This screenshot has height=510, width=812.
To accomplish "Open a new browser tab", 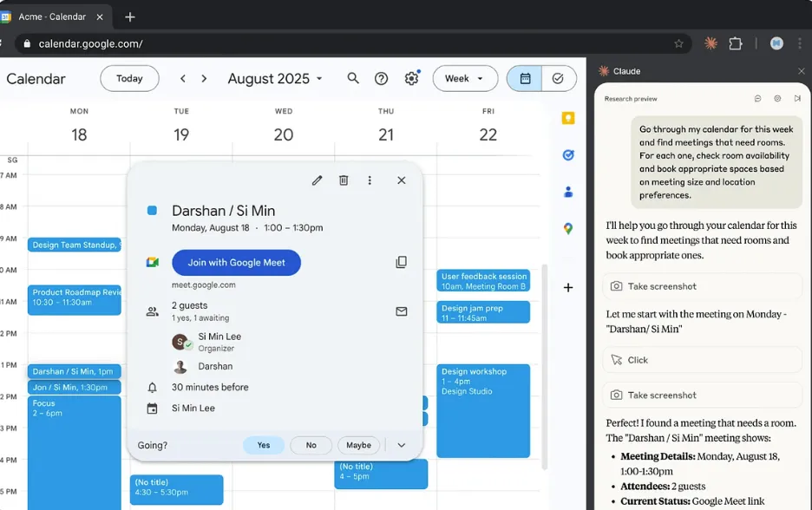I will tap(130, 17).
